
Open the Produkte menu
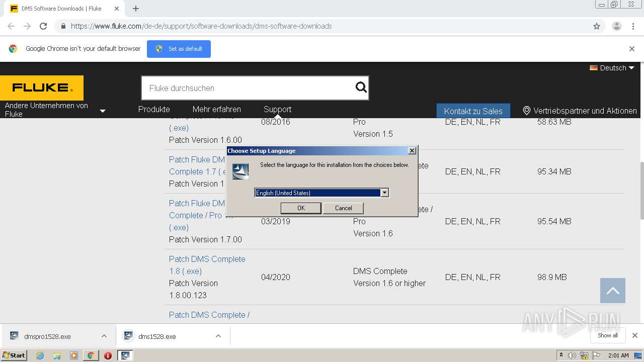[154, 109]
